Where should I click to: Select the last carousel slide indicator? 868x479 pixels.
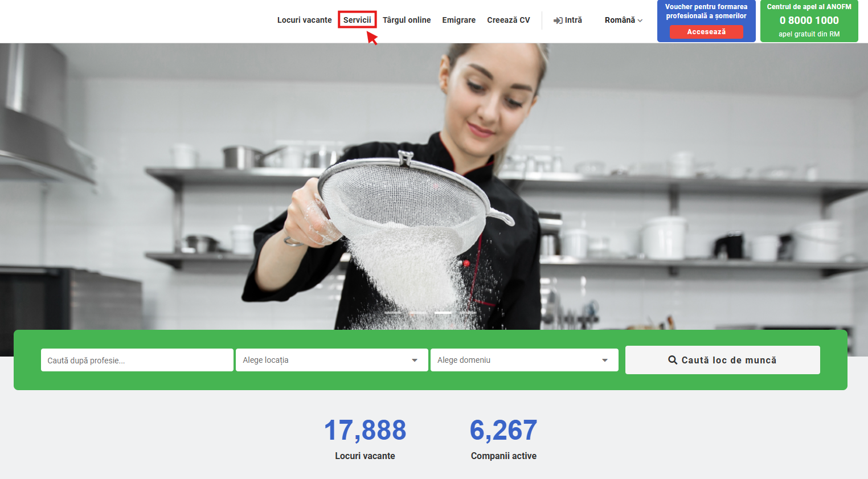pos(468,313)
